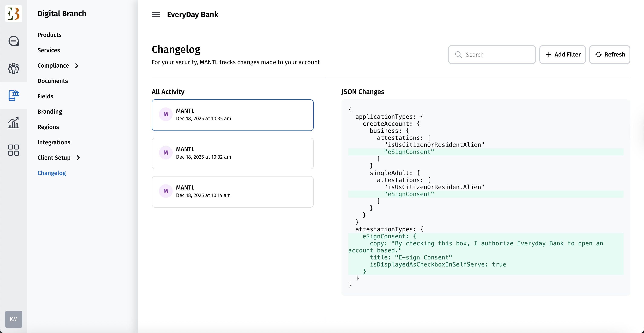Screen dimensions: 644x333
Task: Open the chat bubble sidebar icon
Action: 13,41
